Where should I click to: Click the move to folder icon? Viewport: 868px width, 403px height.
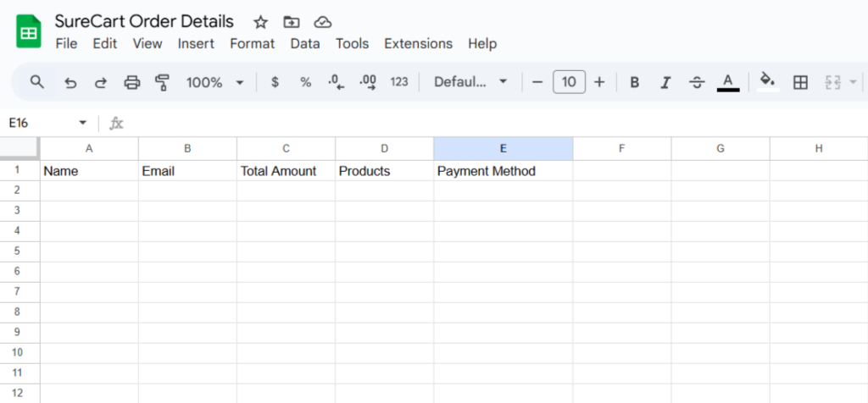(x=292, y=22)
